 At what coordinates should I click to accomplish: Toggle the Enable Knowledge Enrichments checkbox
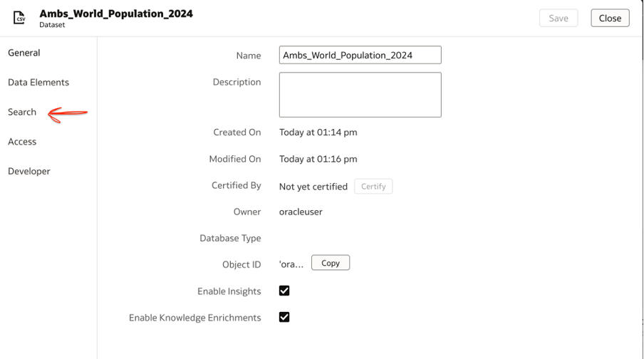point(284,317)
